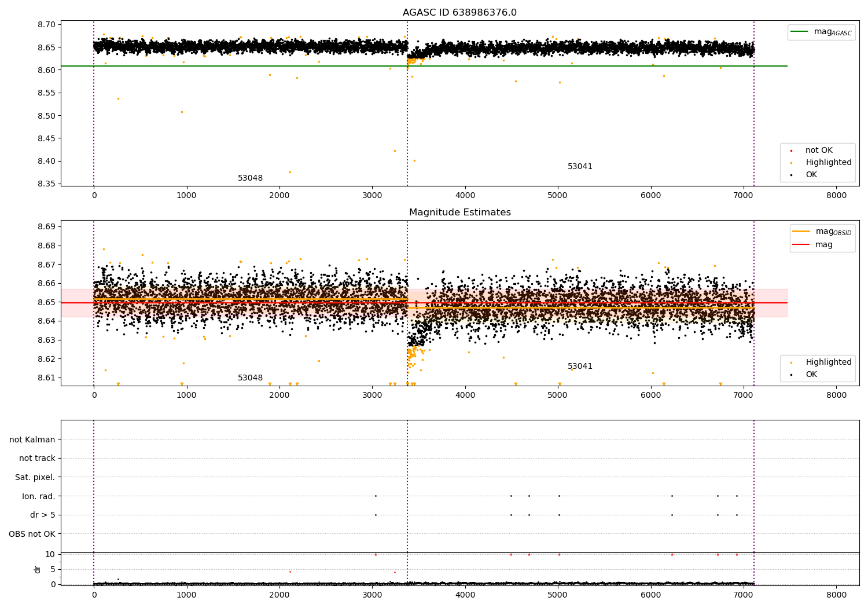The image size is (868, 608).
Task: Click OBSID label '53048' in Magnitude Estimates plot
Action: [x=250, y=378]
